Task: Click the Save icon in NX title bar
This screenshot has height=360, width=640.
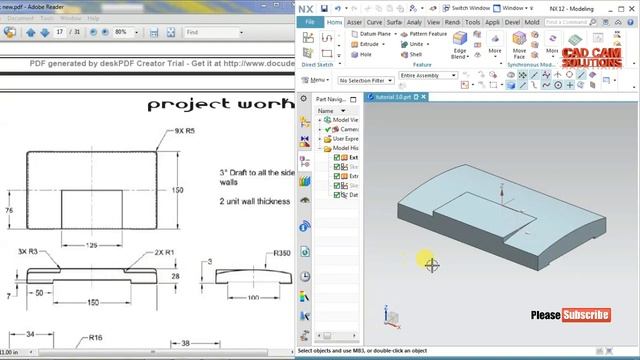Action: click(x=324, y=9)
